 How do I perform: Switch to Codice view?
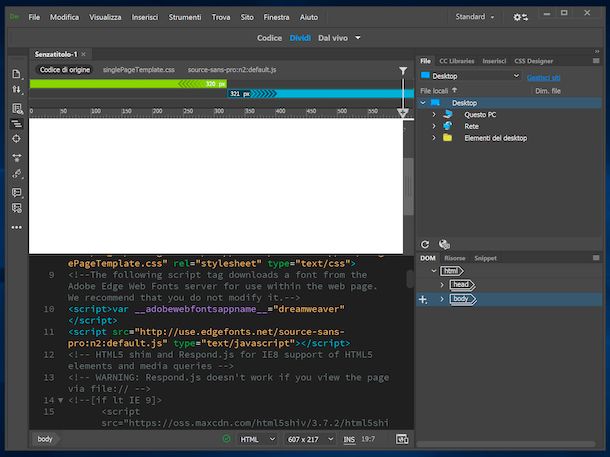[269, 38]
